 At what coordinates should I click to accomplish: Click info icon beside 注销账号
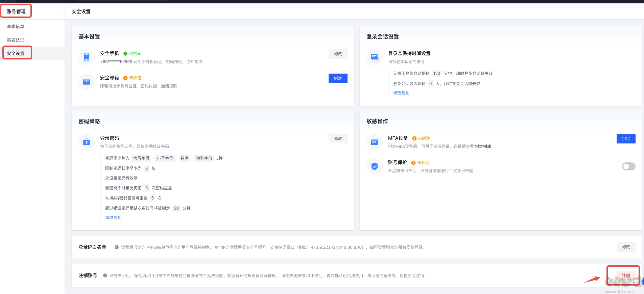(x=105, y=275)
